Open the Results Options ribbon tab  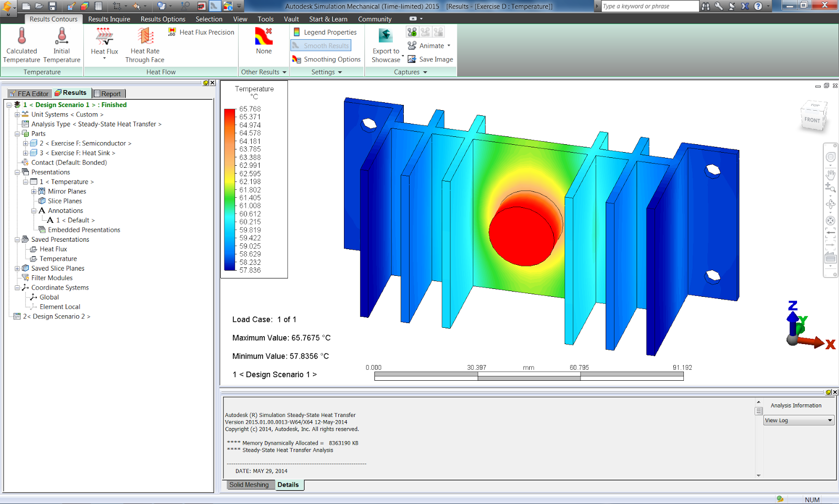[x=163, y=19]
